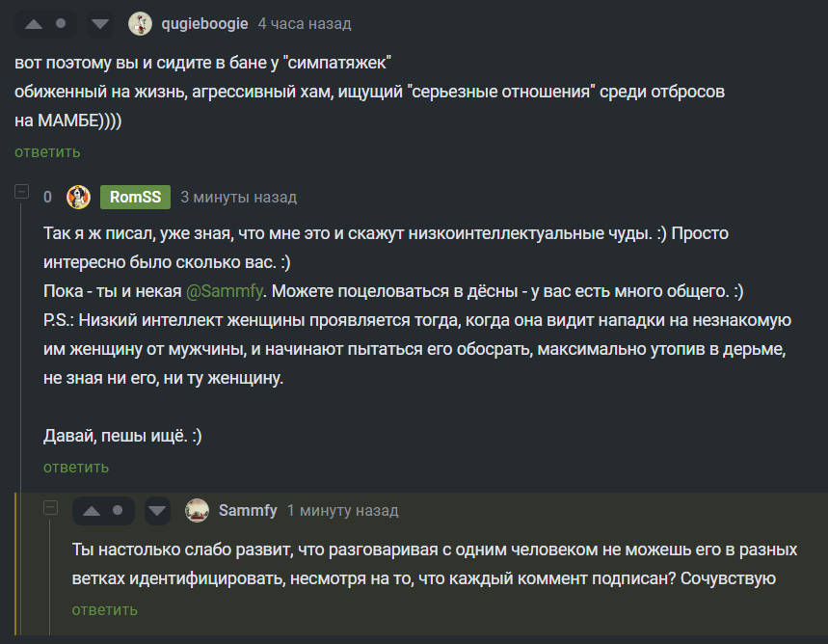Reply to RomSS comment
The image size is (828, 644).
76,468
